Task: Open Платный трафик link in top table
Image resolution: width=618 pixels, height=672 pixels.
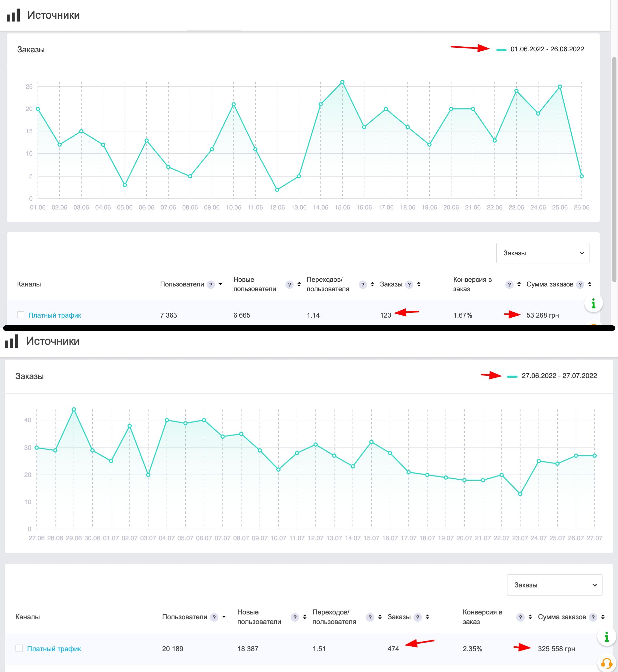Action: (54, 315)
